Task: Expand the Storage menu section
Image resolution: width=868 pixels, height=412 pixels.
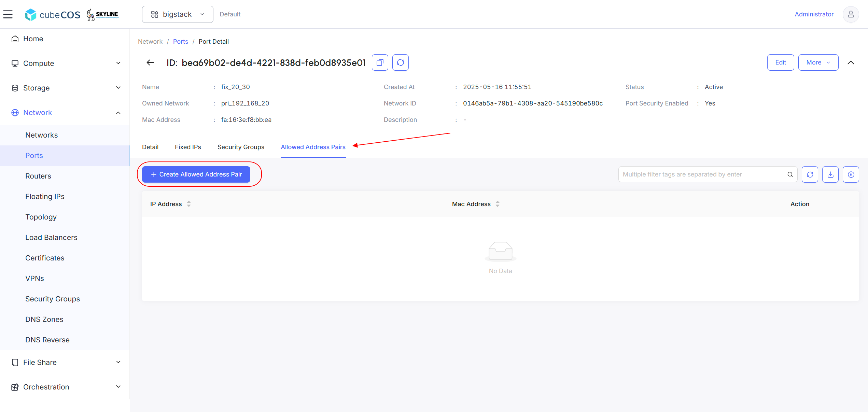Action: pos(65,88)
